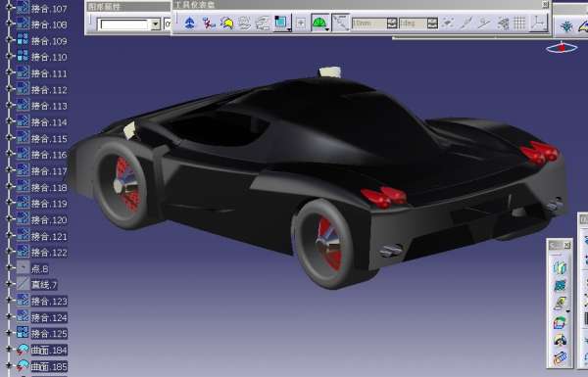588x377 pixels.
Task: Click the bottom orange-blue icon in right palette
Action: point(560,357)
